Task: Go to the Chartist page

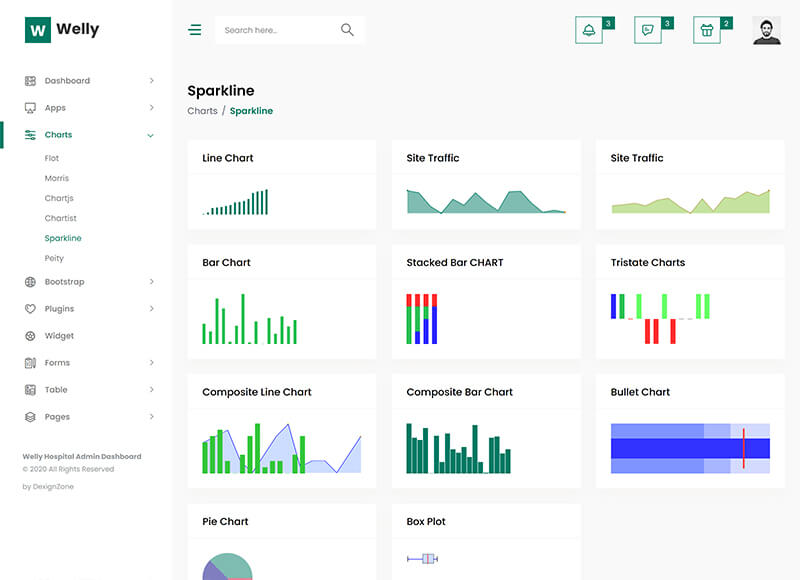Action: [60, 218]
